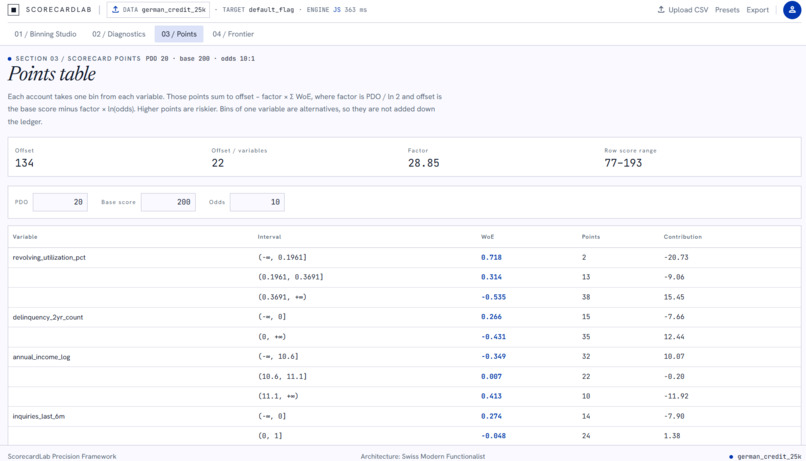This screenshot has width=806, height=461.
Task: Click the TARGET default_flag label
Action: click(258, 10)
